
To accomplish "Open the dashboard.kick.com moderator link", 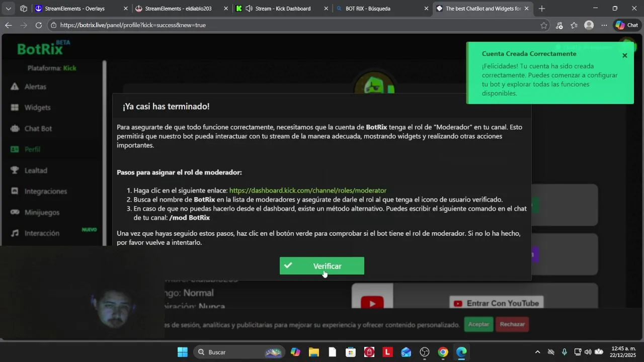I will point(308,191).
